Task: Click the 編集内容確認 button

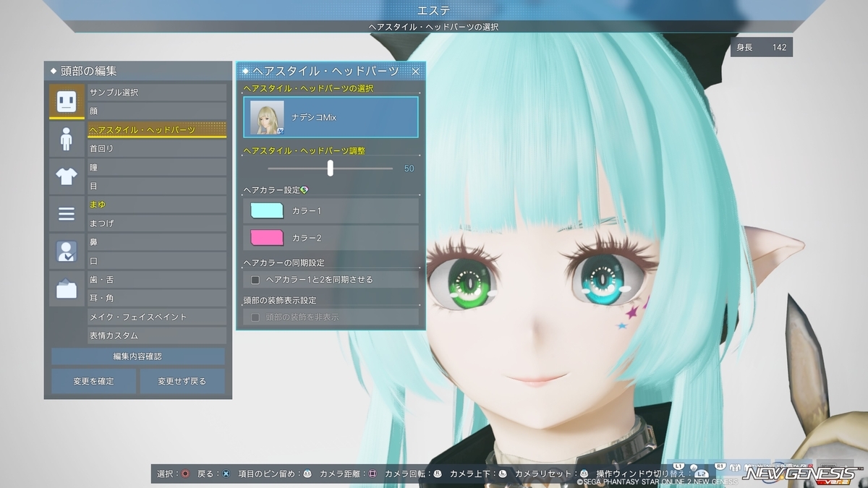Action: coord(138,356)
